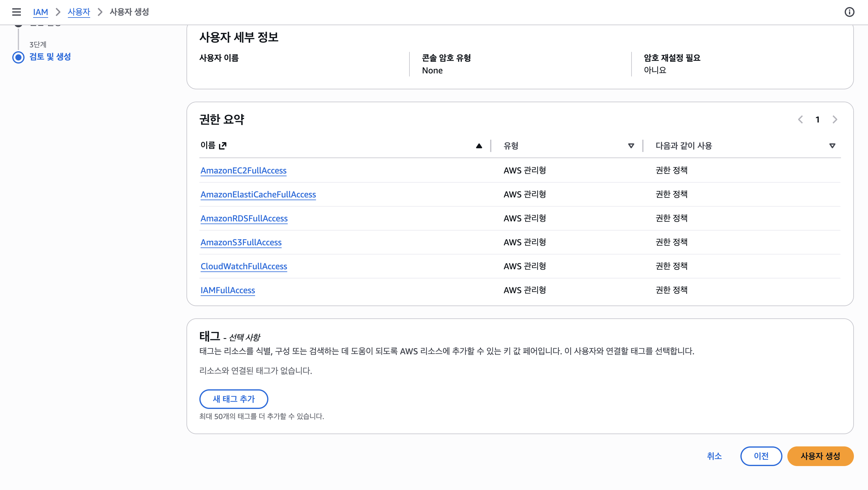Navigate to IAM breadcrumb
Screen dimensions: 868x490
tap(40, 12)
